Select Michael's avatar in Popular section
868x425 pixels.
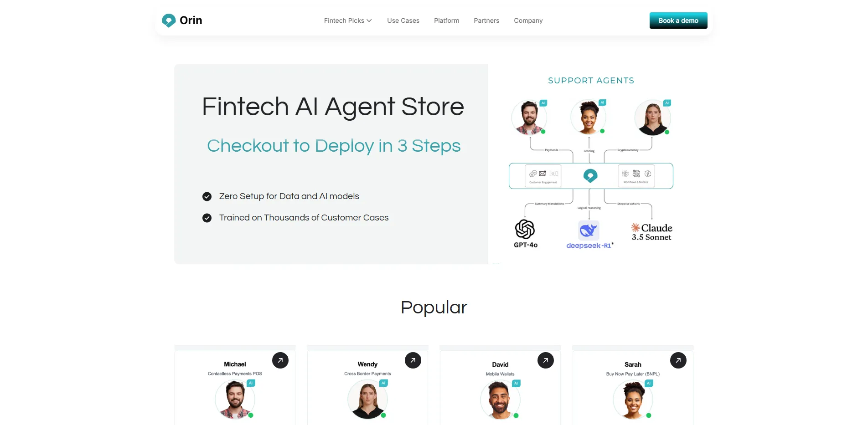pyautogui.click(x=235, y=399)
